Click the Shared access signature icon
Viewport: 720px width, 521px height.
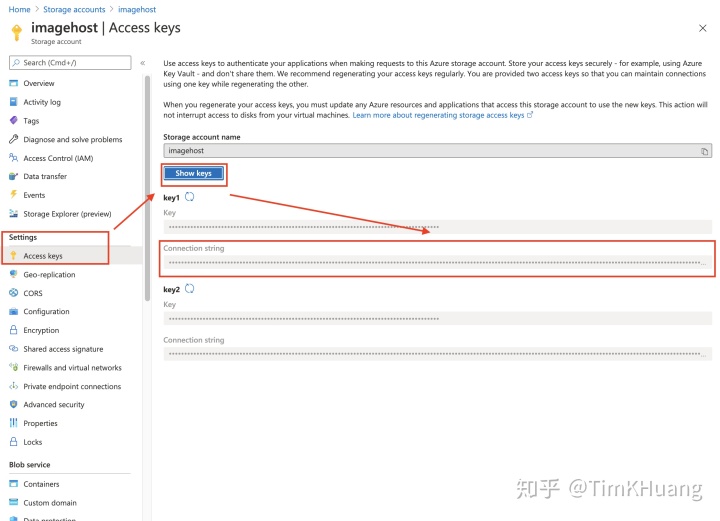(x=14, y=348)
